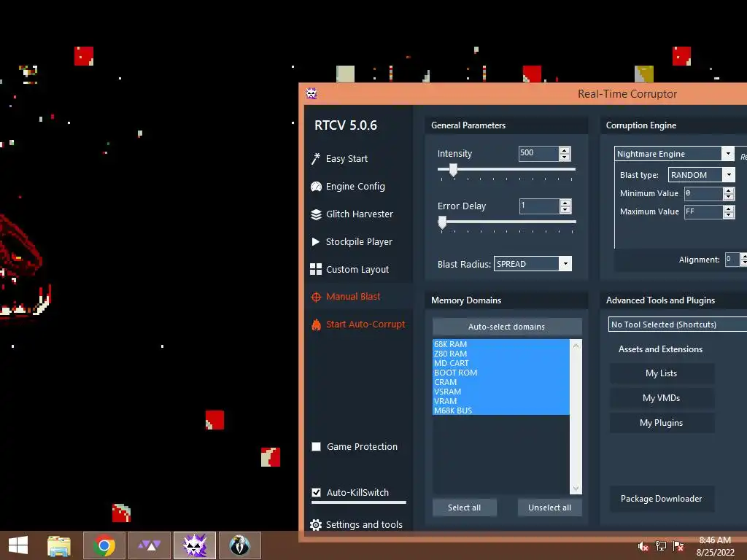Screen dimensions: 747x560
Task: Increase Intensity with the up spinner
Action: tap(565, 150)
